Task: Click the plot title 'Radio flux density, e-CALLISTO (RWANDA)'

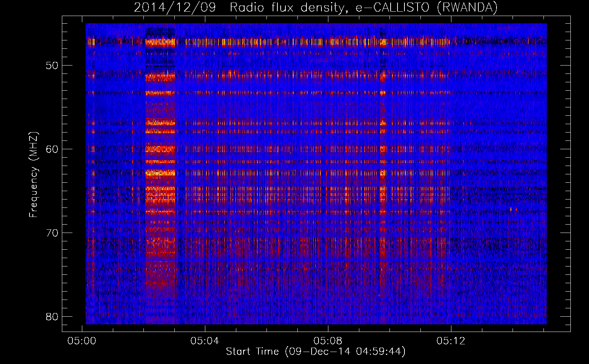Action: pyautogui.click(x=364, y=7)
